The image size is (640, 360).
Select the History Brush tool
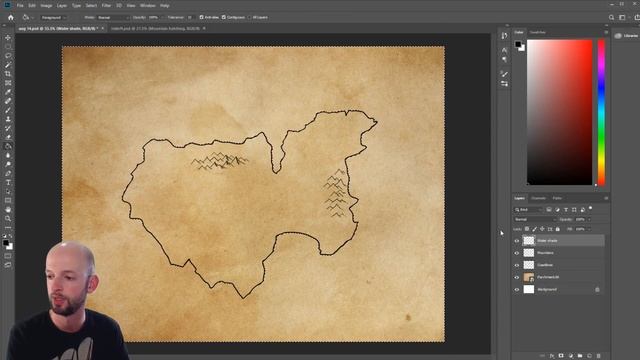pyautogui.click(x=8, y=128)
